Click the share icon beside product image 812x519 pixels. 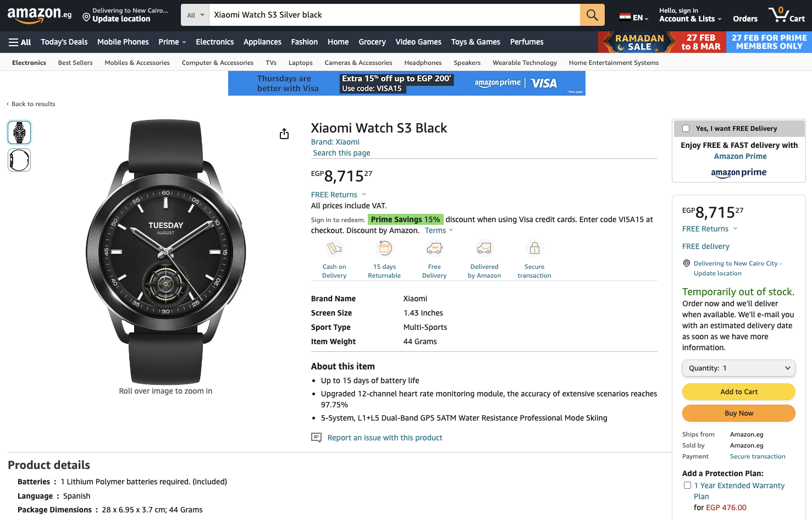click(284, 134)
